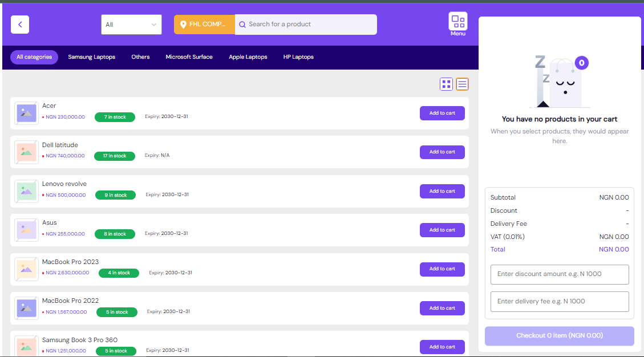Screen dimensions: 644x357
Task: Click the Samsung Book 3 Pro 360 image
Action: pyautogui.click(x=26, y=347)
